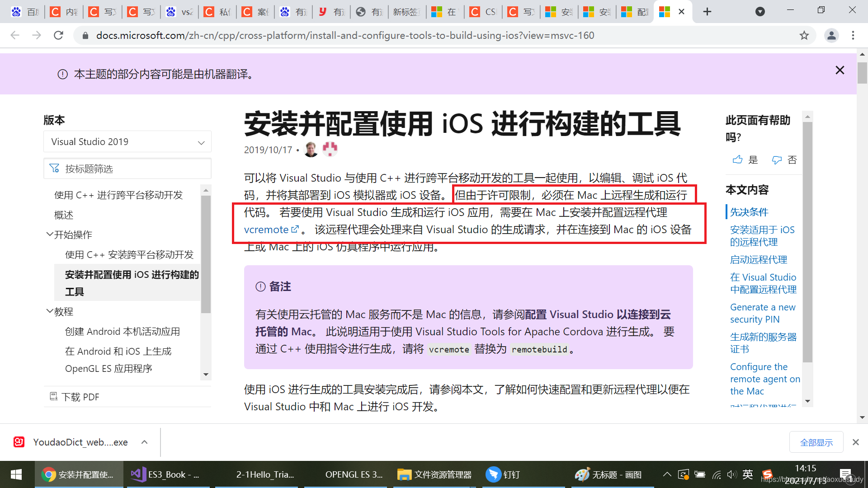Open the YoudaoDict download options chevron
Screen dimensions: 868x488
(x=144, y=442)
